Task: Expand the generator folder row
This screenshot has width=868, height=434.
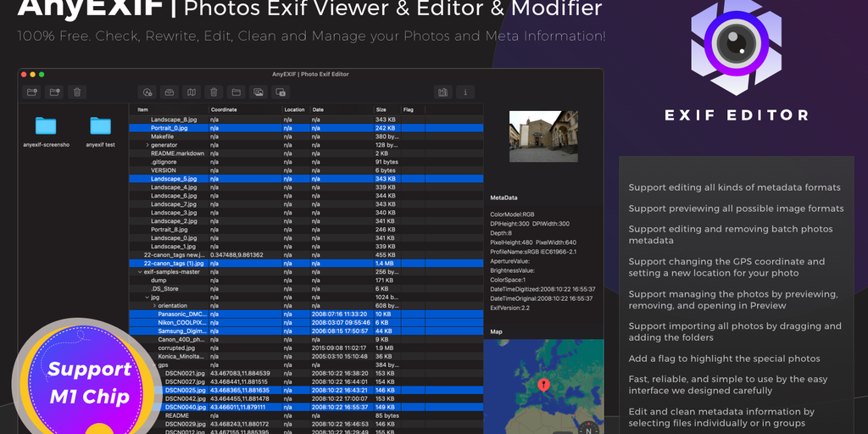Action: [x=147, y=145]
